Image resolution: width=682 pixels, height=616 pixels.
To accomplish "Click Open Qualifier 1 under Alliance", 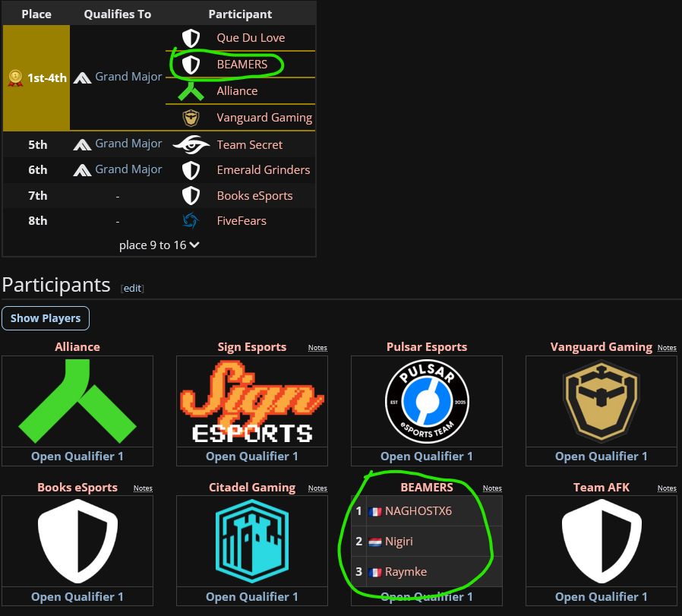I will click(77, 456).
